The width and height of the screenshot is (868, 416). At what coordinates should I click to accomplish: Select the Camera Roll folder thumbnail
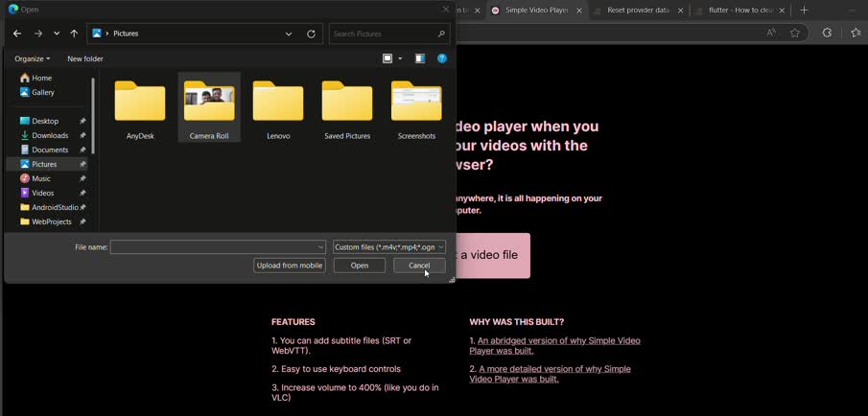click(209, 106)
